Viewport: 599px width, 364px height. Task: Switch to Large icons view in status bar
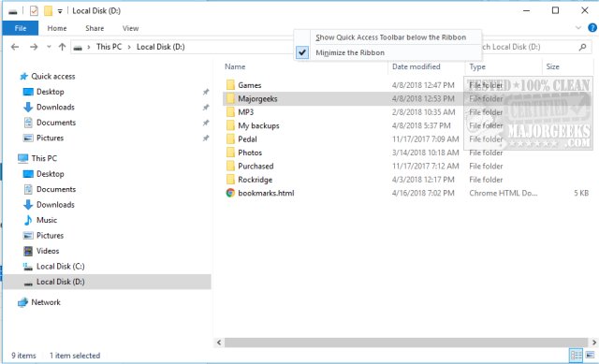click(x=591, y=356)
